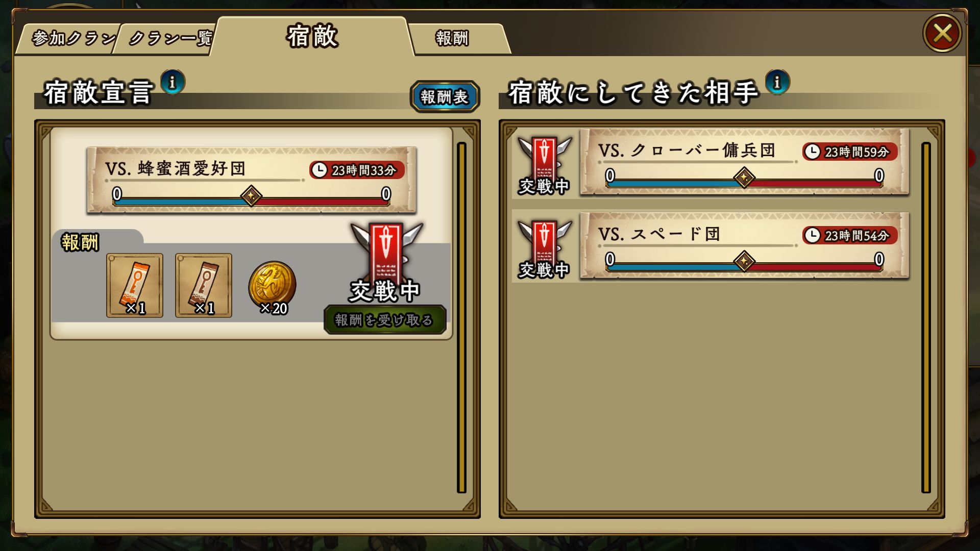980x551 pixels.
Task: Click the right opponents list scrollbar
Action: 926,317
